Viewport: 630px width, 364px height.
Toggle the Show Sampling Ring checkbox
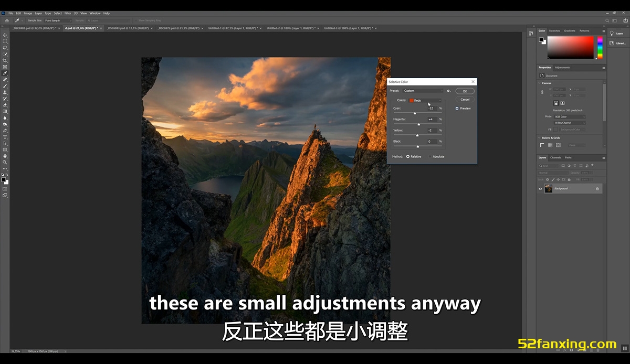(135, 20)
